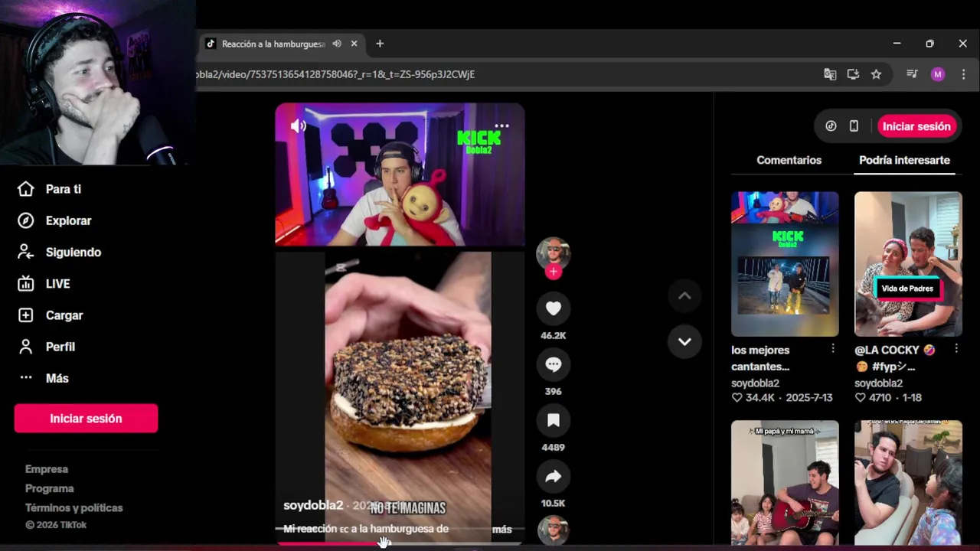980x551 pixels.
Task: Bookmark the page with the star icon
Action: (876, 74)
